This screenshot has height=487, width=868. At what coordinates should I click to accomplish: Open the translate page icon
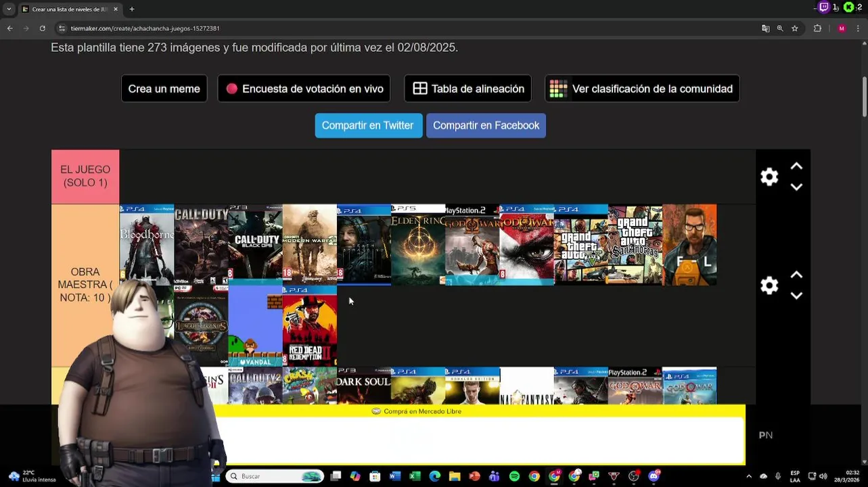tap(765, 28)
